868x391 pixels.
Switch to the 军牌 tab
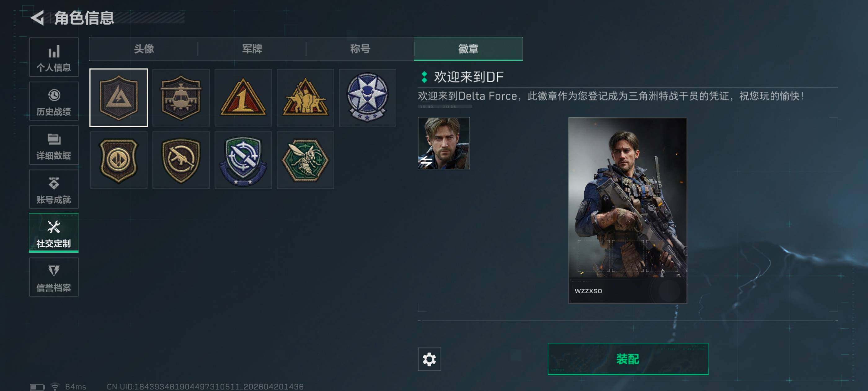click(252, 49)
